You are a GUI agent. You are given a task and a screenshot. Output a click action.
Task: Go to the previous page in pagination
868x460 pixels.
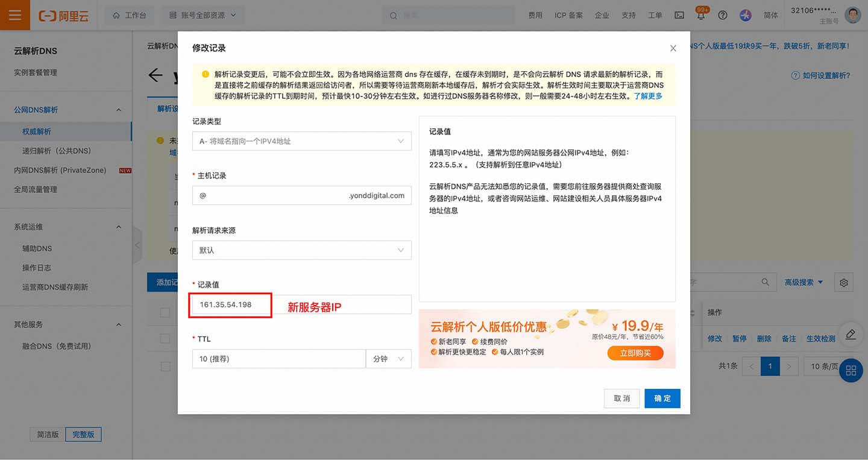(x=751, y=366)
